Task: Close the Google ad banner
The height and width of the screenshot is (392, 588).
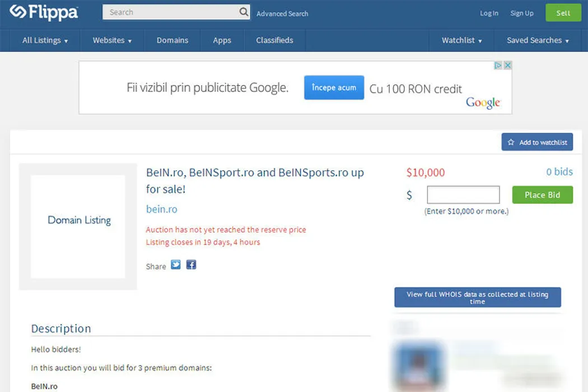Action: click(x=507, y=66)
